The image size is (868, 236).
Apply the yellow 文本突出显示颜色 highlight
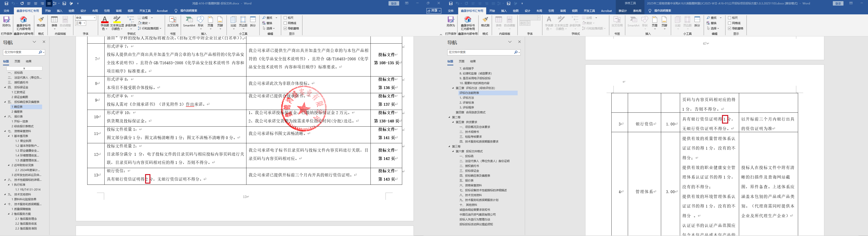[117, 19]
